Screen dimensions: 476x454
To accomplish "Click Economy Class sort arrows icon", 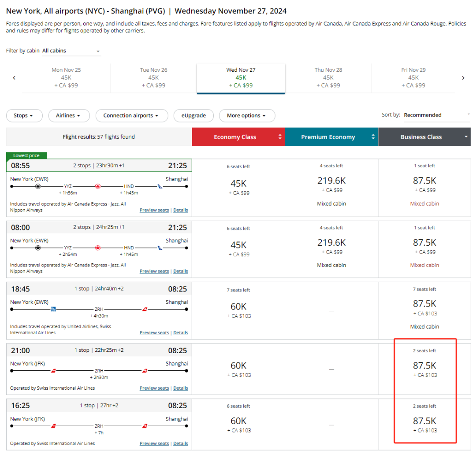I will (280, 137).
